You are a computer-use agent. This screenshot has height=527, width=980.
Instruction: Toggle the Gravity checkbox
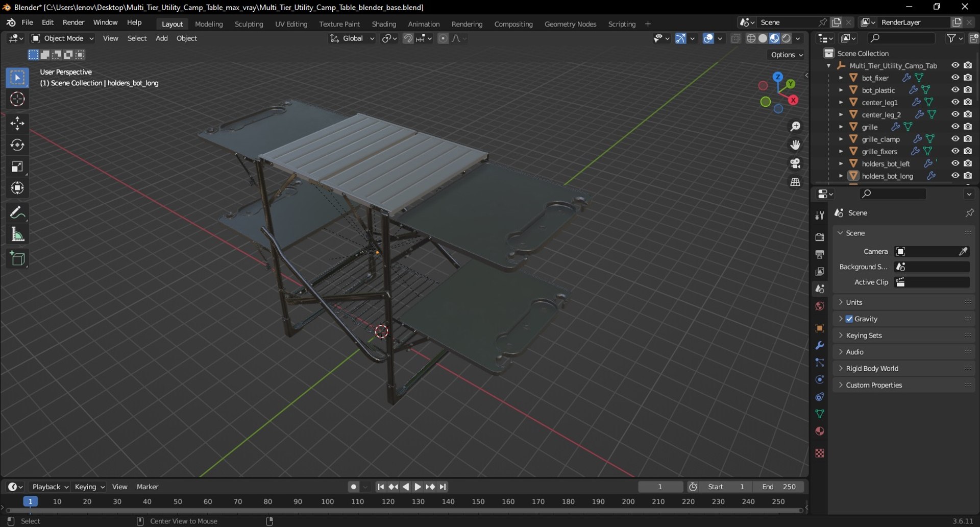[x=849, y=319]
